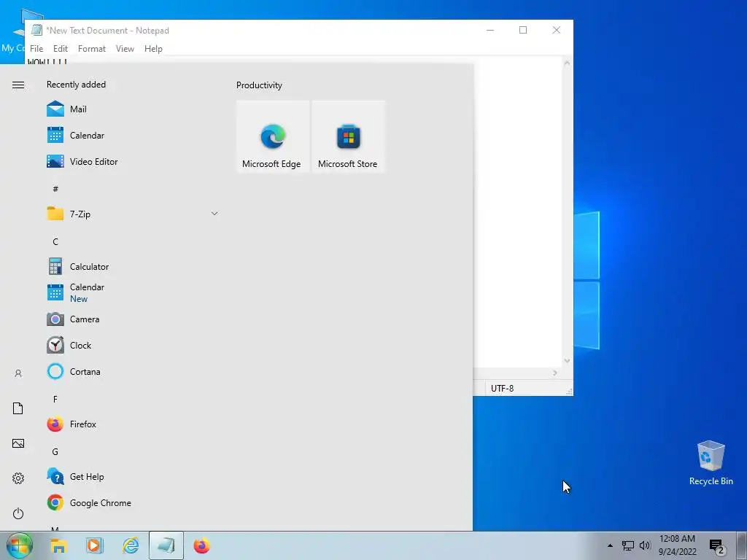Open Settings gear in Start sidebar
This screenshot has width=747, height=560.
18,478
